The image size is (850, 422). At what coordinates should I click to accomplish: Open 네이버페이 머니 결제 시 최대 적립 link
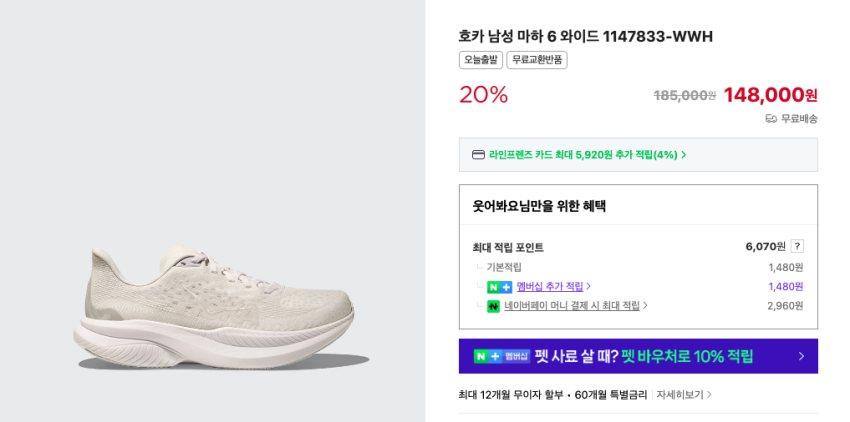tap(572, 306)
